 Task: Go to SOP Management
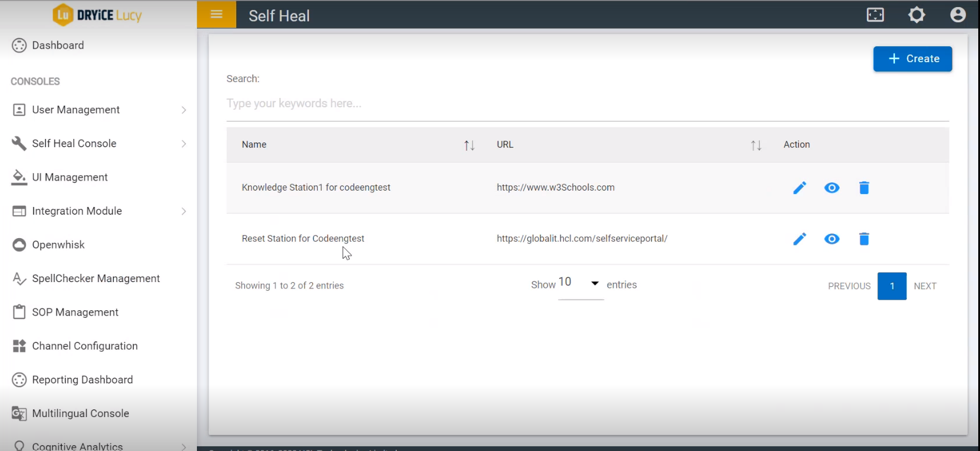point(75,312)
